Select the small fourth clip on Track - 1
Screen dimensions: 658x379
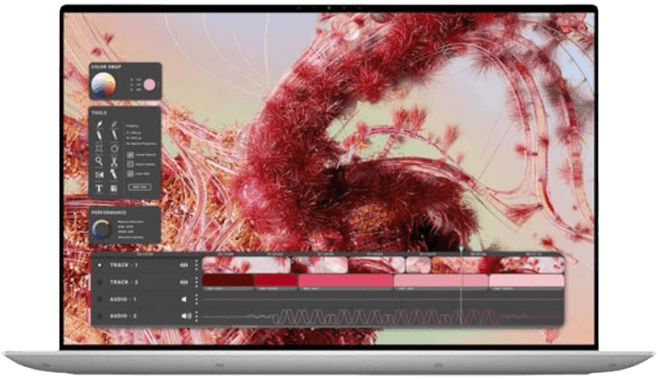tap(418, 265)
